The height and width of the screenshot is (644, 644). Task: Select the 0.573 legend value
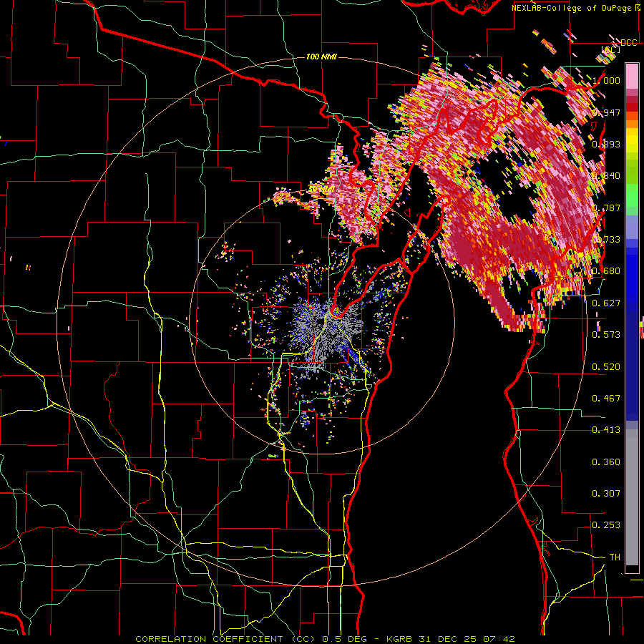tap(606, 335)
